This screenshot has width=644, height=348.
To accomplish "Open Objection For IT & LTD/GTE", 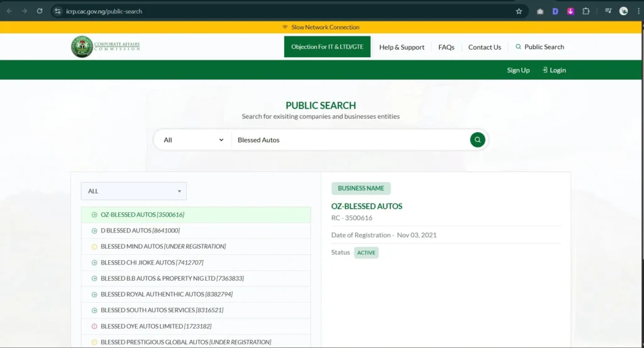I will pos(327,46).
